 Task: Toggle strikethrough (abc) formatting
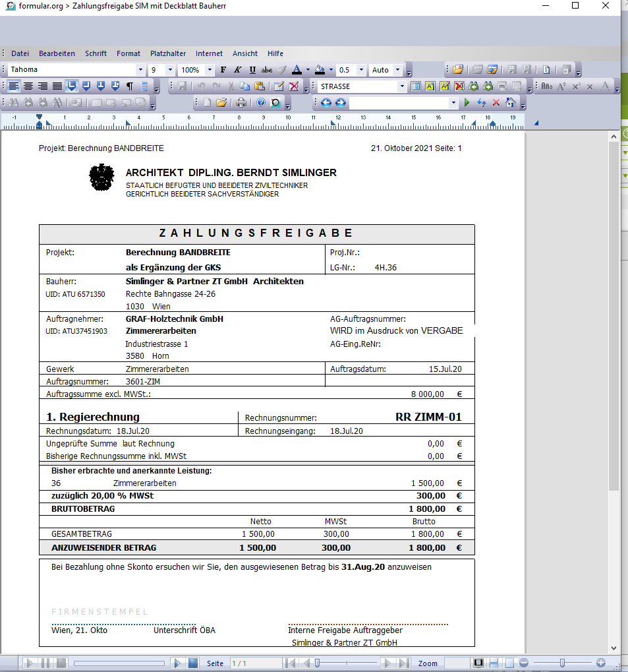pos(267,70)
